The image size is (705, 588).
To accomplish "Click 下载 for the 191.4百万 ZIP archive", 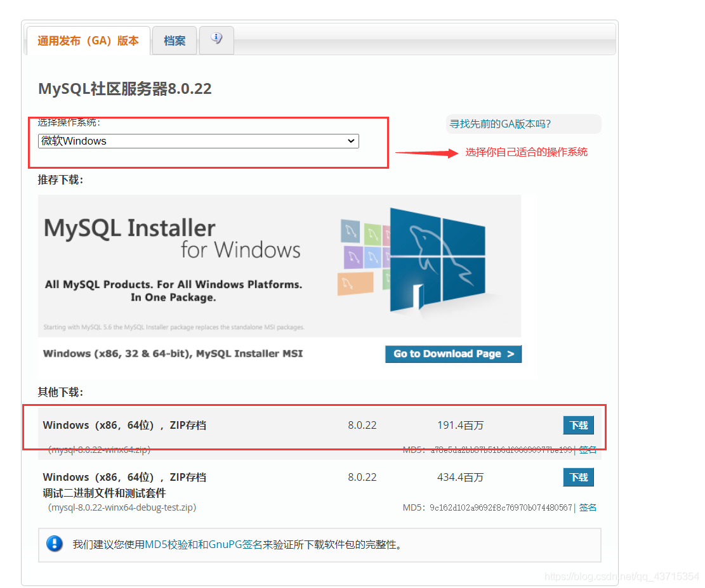I will (x=578, y=425).
